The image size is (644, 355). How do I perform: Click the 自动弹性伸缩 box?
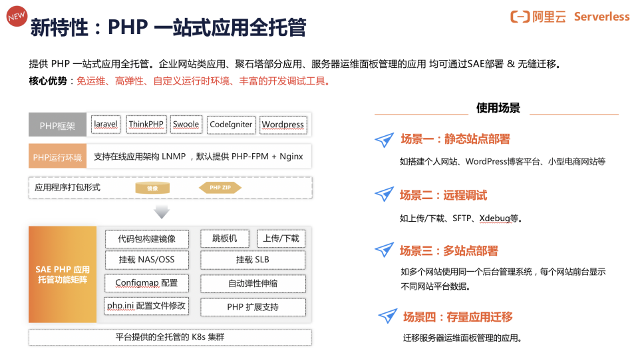[253, 284]
